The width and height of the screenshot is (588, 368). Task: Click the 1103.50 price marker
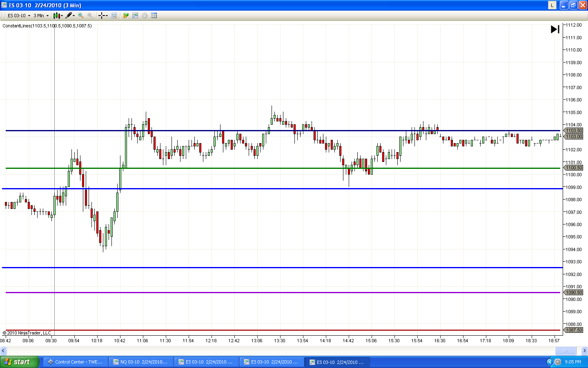click(x=574, y=130)
